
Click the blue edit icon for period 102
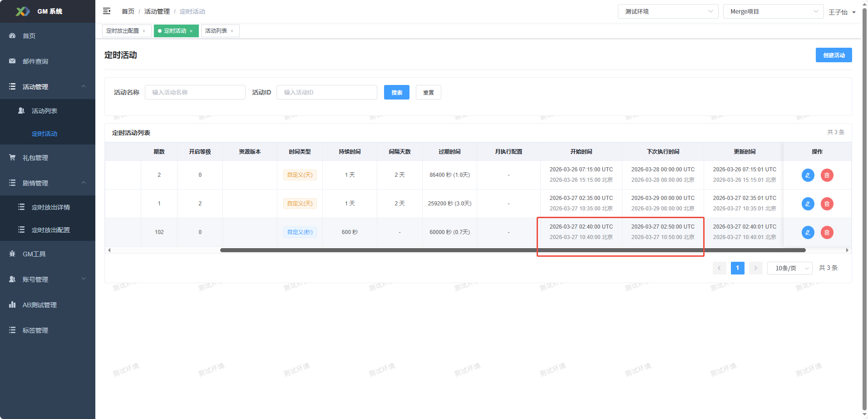click(808, 232)
